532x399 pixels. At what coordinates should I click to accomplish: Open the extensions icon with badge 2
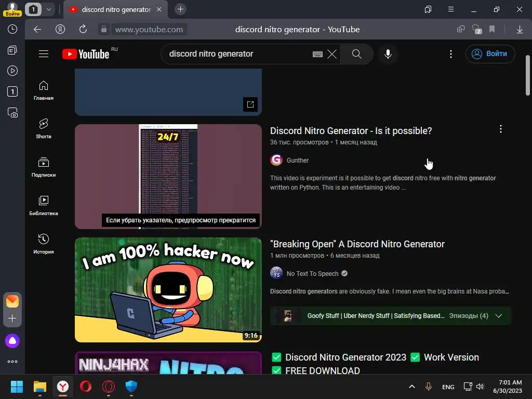tap(477, 29)
